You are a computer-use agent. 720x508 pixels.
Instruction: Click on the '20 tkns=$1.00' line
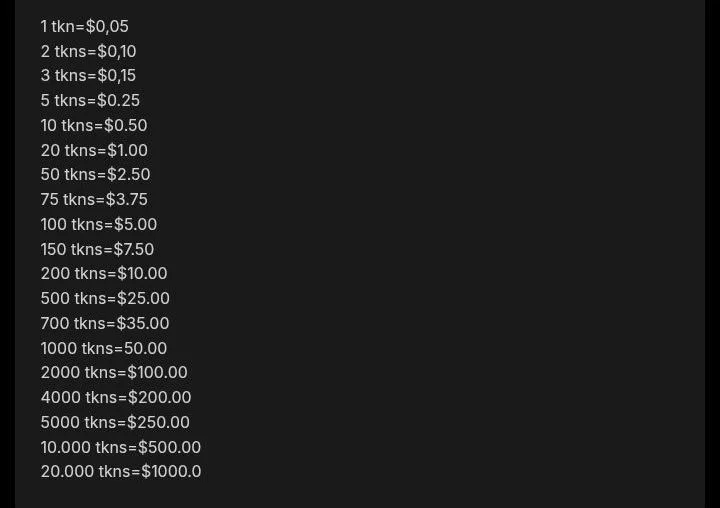94,150
